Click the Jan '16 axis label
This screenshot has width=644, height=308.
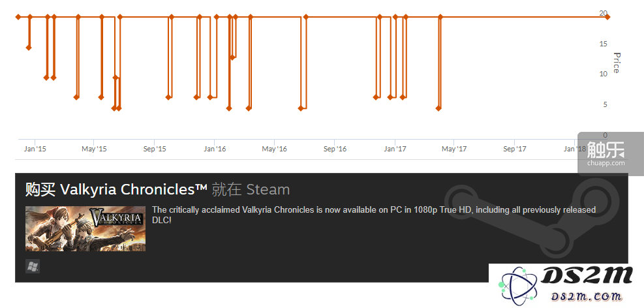point(215,149)
